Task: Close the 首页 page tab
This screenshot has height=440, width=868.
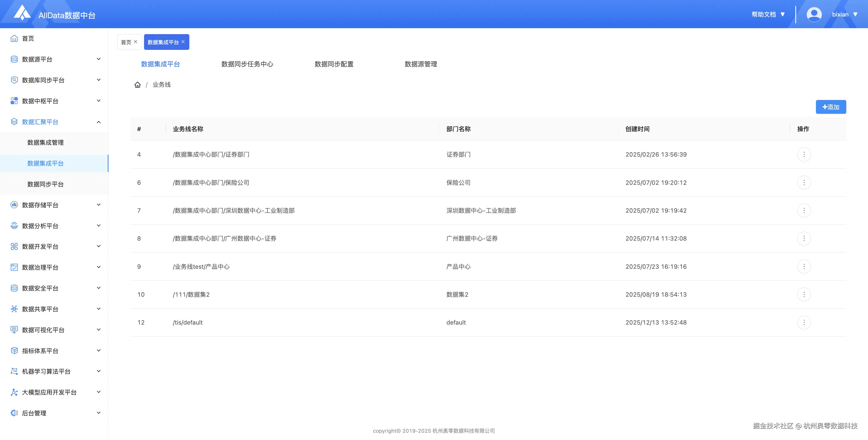Action: click(135, 42)
